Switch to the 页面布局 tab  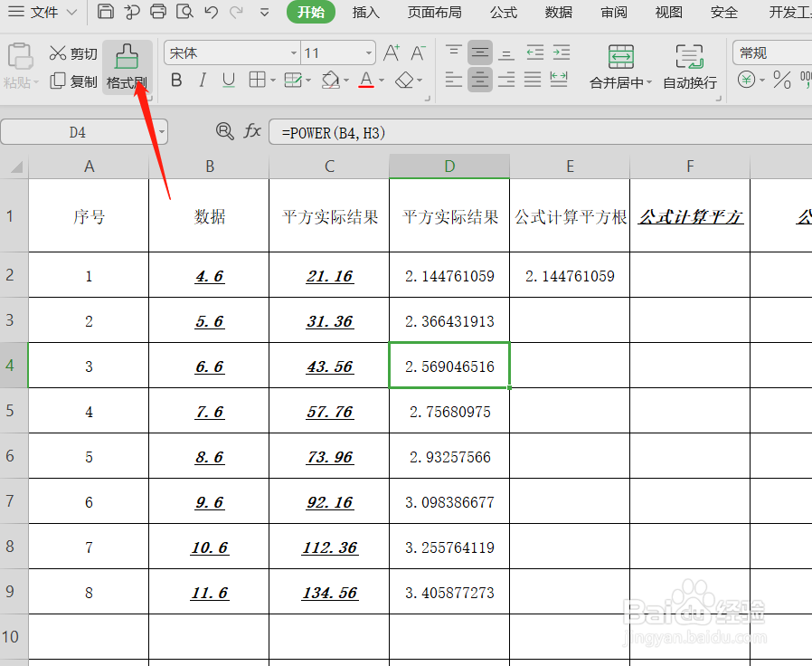[434, 12]
